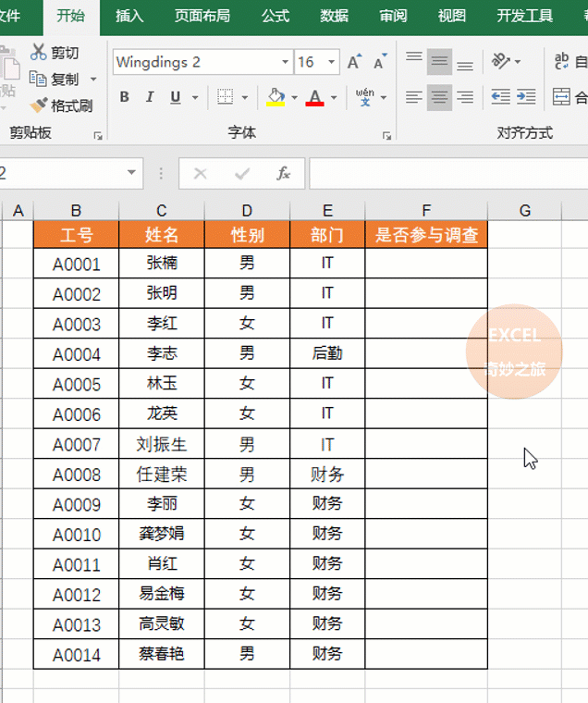Open the 开发工具 (Developer) tab
Image resolution: width=588 pixels, height=703 pixels.
click(525, 16)
